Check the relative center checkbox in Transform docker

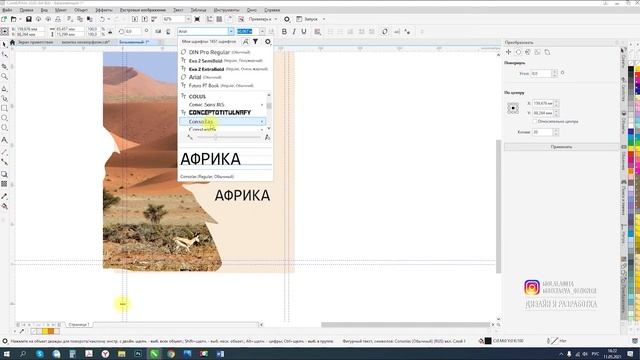(534, 122)
